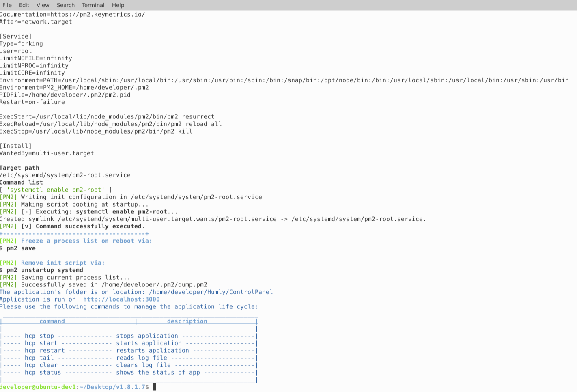This screenshot has height=392, width=577.
Task: Click the Documentation=https://pm2.keymetrics.io/ line
Action: pyautogui.click(x=73, y=15)
